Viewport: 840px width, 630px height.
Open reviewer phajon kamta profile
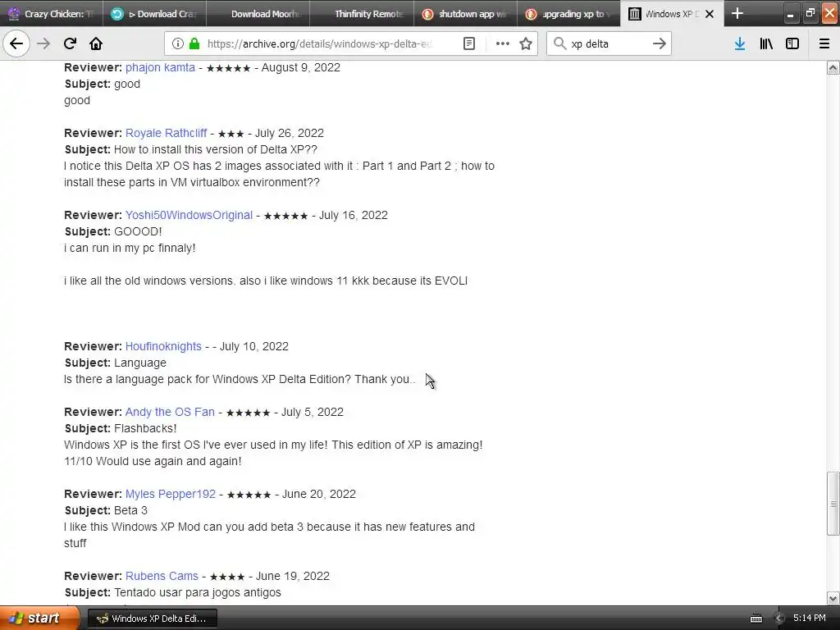(160, 67)
